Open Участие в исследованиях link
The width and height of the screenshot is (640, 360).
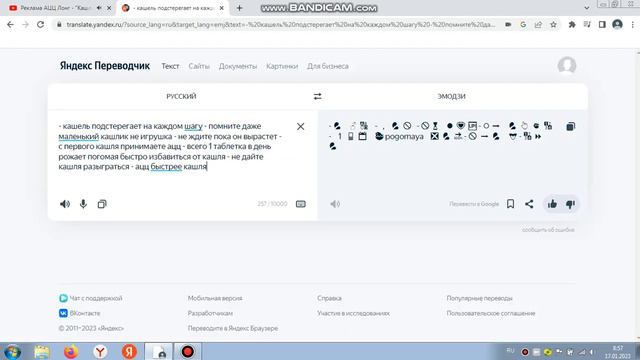(353, 313)
